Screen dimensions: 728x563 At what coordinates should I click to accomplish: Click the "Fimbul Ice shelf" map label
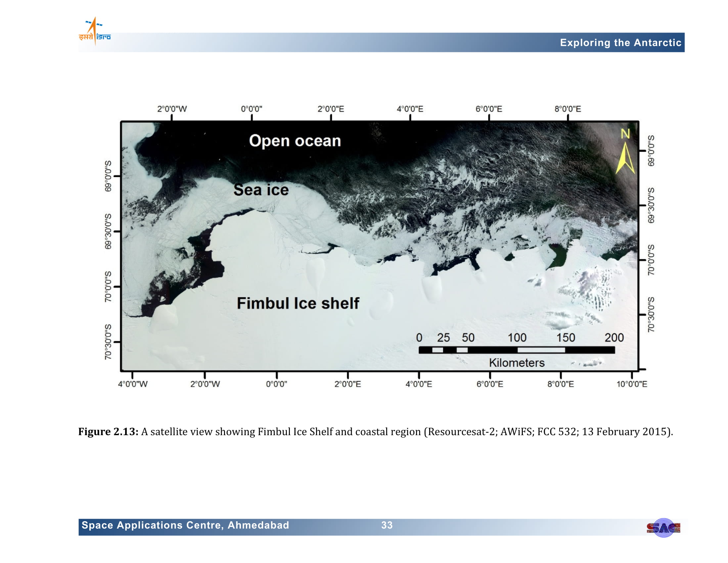pyautogui.click(x=298, y=303)
